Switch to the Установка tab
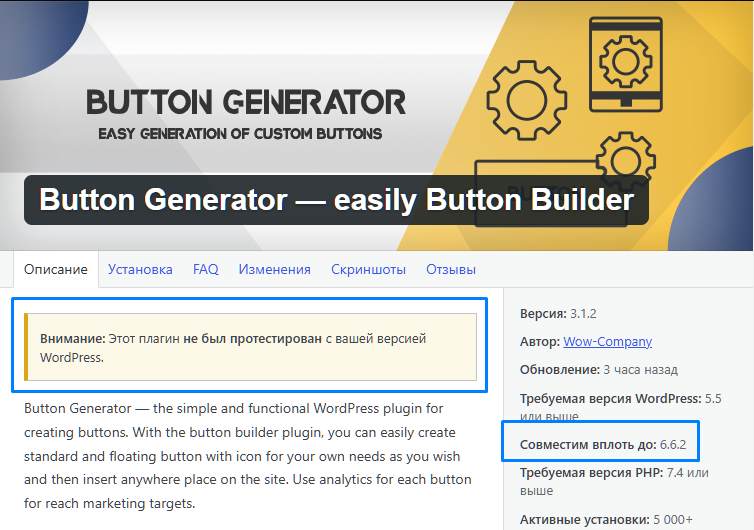The image size is (754, 530). (x=140, y=269)
